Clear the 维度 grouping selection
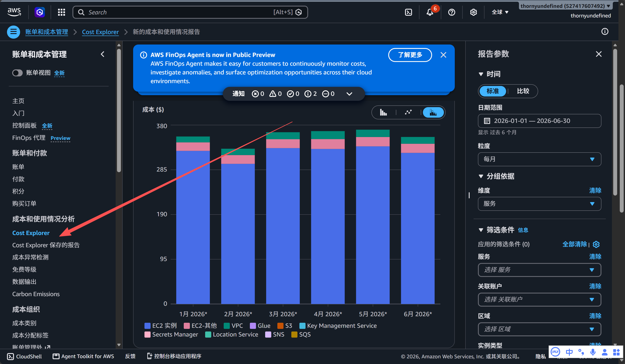 click(x=595, y=191)
